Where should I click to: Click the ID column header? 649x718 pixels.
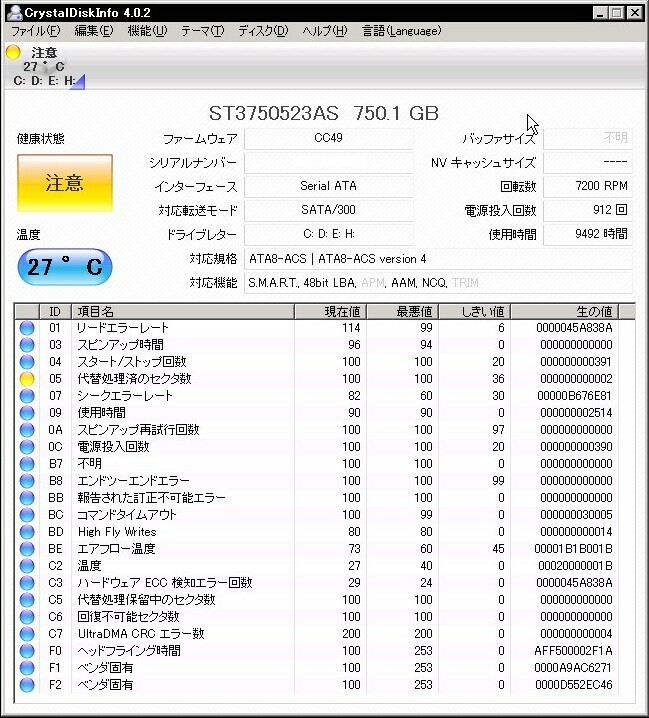[x=55, y=312]
